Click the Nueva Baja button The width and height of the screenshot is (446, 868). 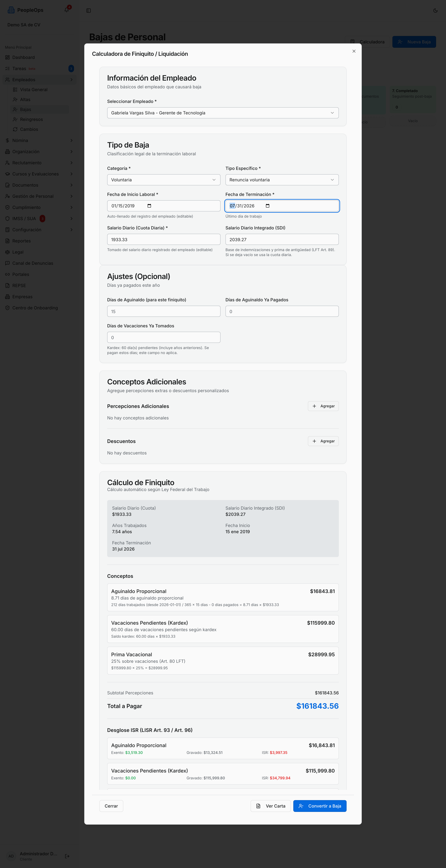tap(414, 42)
